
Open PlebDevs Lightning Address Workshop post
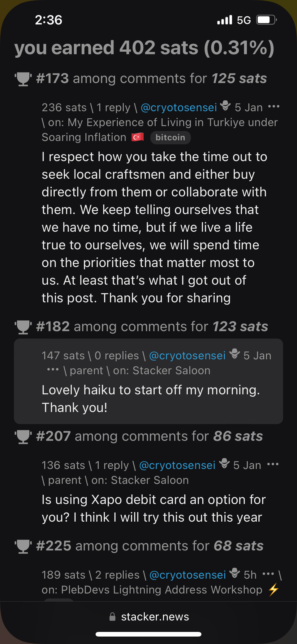tap(161, 590)
